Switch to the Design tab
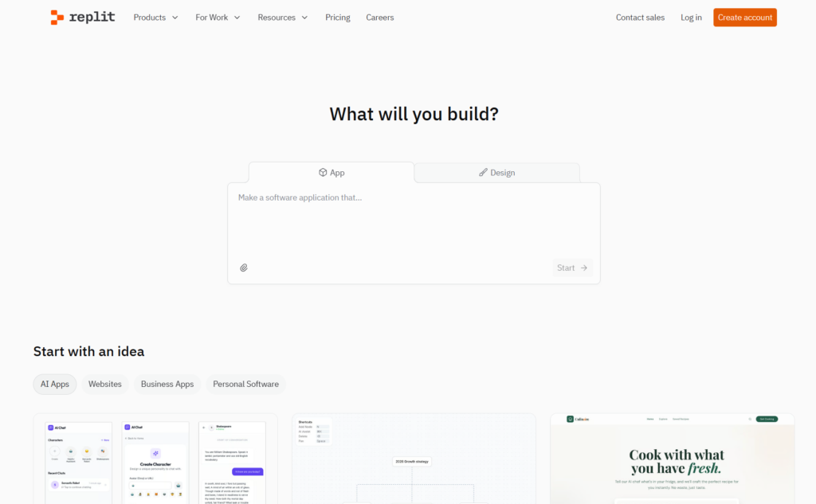This screenshot has height=504, width=816. tap(496, 172)
